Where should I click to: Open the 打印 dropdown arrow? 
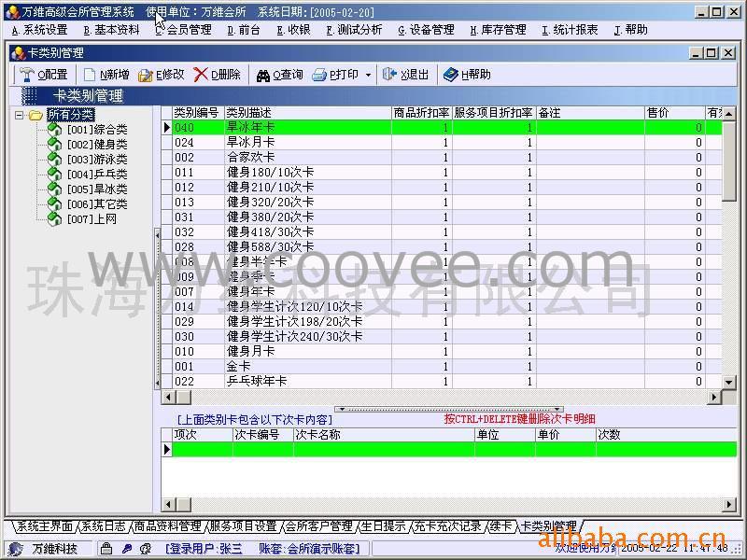368,76
